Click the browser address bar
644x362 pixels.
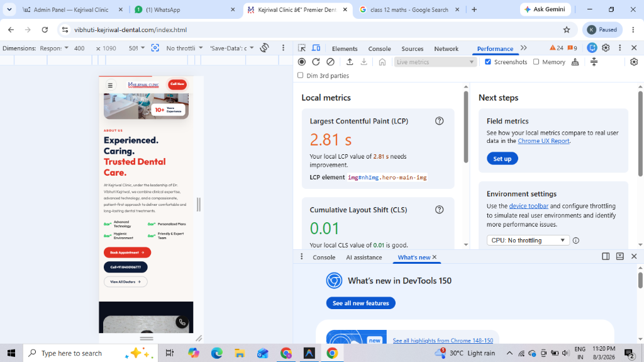tap(316, 30)
